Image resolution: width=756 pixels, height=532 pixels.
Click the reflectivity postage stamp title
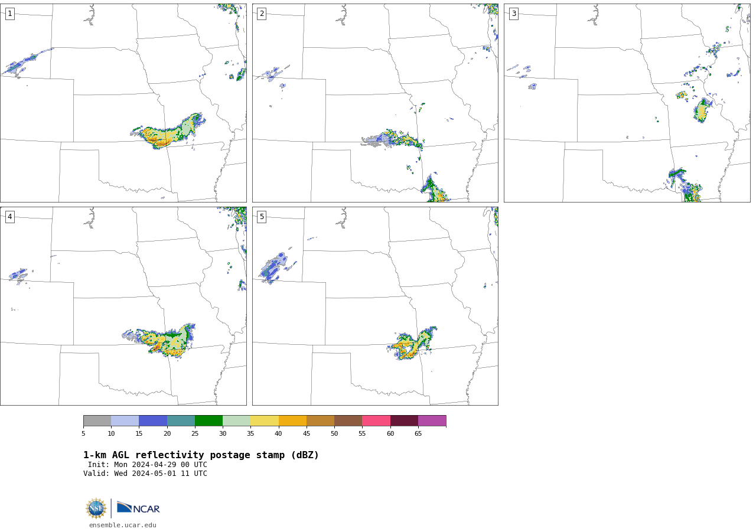201,455
